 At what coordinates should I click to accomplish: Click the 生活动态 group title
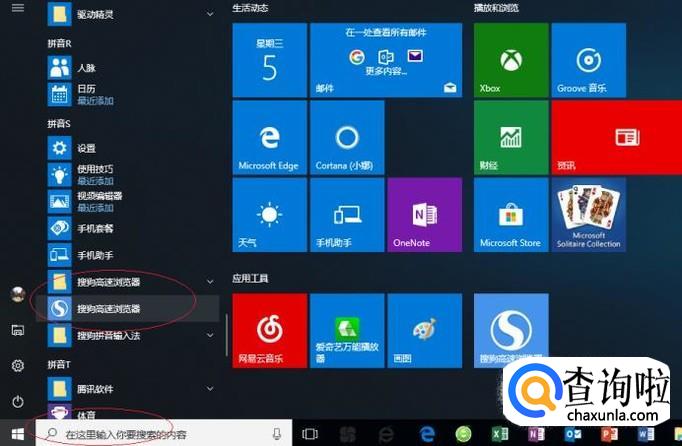click(250, 8)
